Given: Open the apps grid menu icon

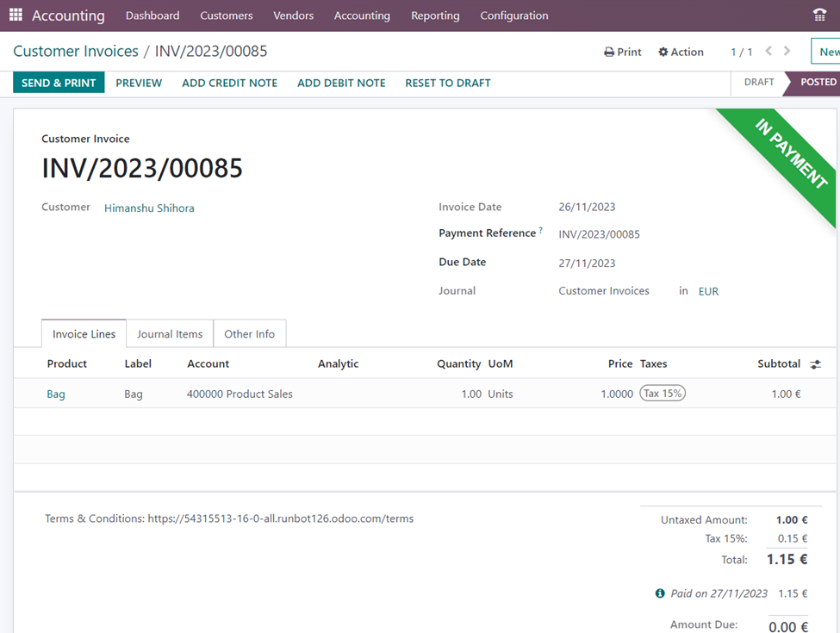Looking at the screenshot, I should (16, 16).
